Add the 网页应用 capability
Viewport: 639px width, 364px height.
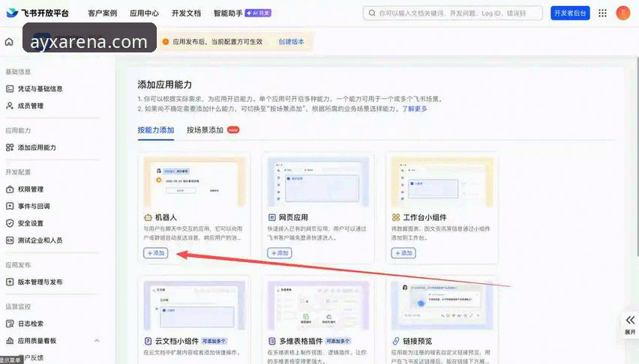tap(280, 253)
